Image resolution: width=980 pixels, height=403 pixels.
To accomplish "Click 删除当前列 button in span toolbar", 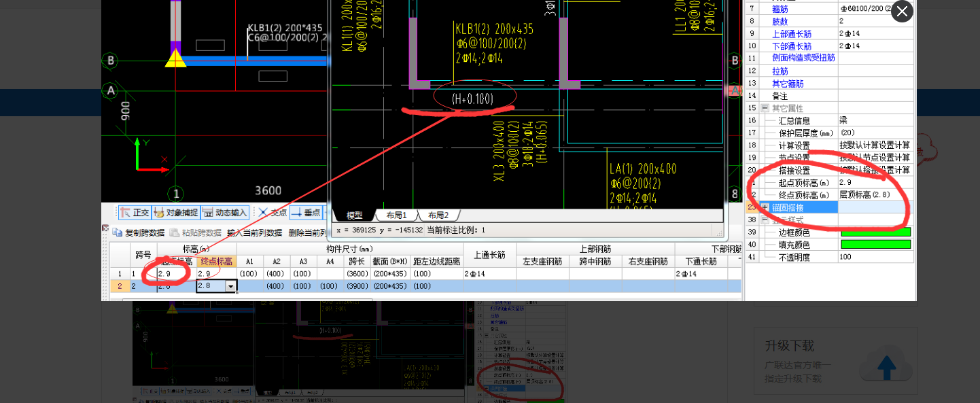I will 309,232.
